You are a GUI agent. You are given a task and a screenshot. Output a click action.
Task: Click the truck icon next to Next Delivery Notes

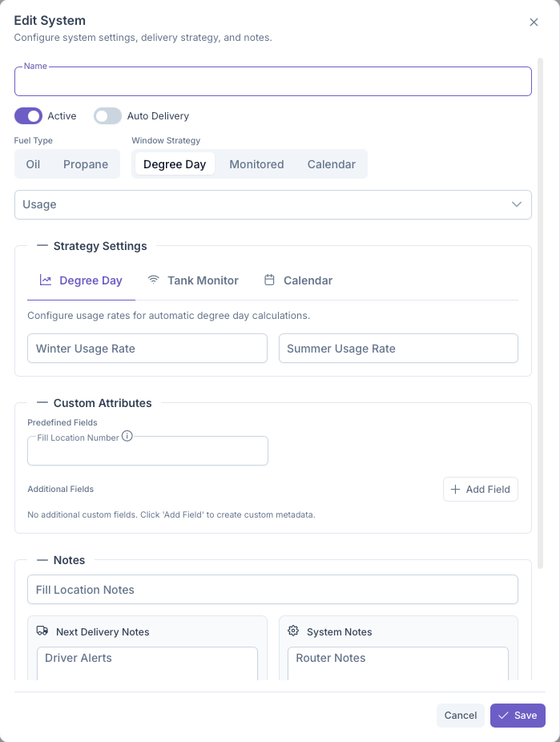[42, 631]
